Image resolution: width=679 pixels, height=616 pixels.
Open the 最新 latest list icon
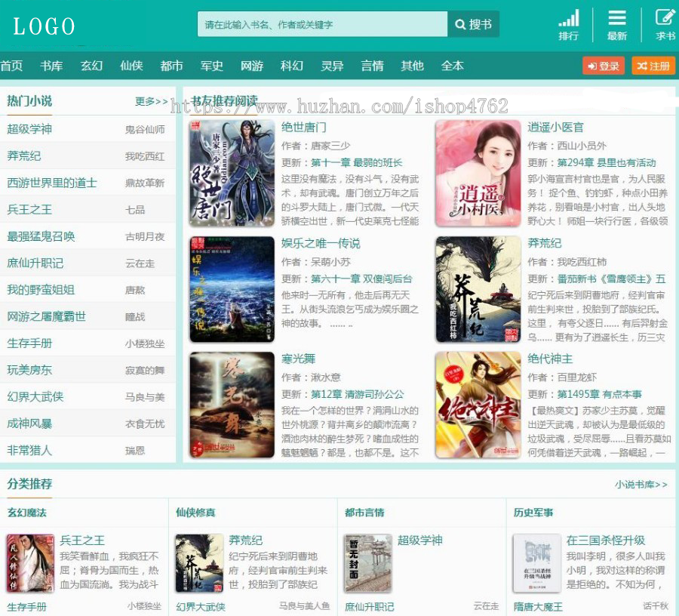tap(617, 19)
